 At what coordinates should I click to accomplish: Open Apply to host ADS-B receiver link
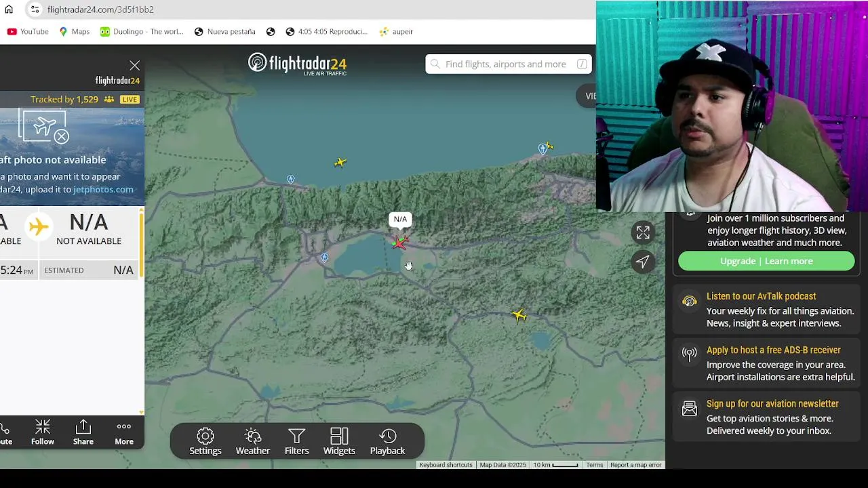click(774, 350)
